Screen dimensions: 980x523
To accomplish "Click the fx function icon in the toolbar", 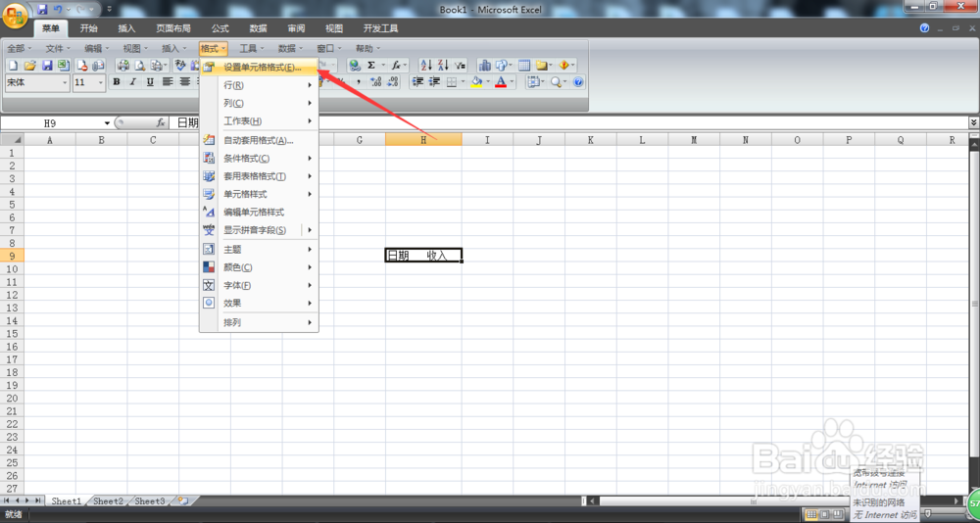I will point(396,65).
